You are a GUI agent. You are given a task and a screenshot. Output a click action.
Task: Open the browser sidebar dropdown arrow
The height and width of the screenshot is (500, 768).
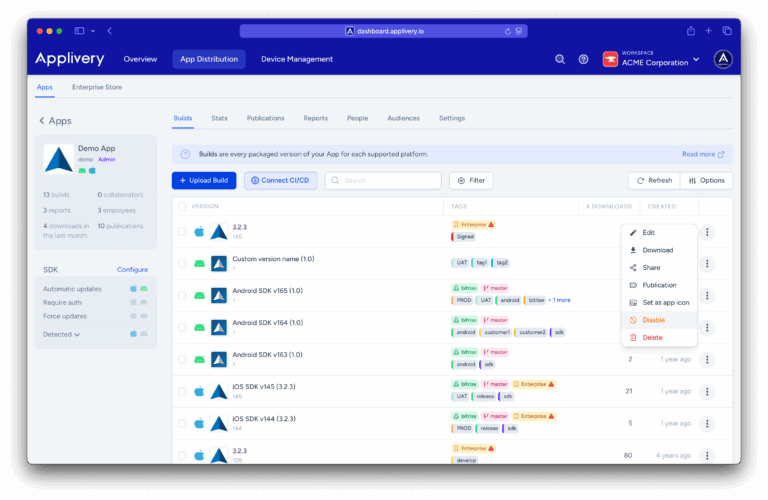(93, 31)
